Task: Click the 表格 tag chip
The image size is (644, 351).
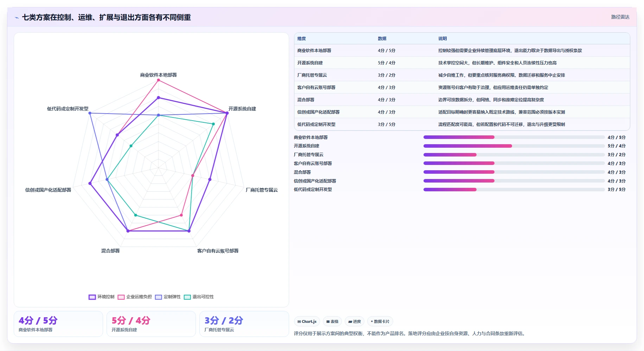Action: tap(332, 321)
